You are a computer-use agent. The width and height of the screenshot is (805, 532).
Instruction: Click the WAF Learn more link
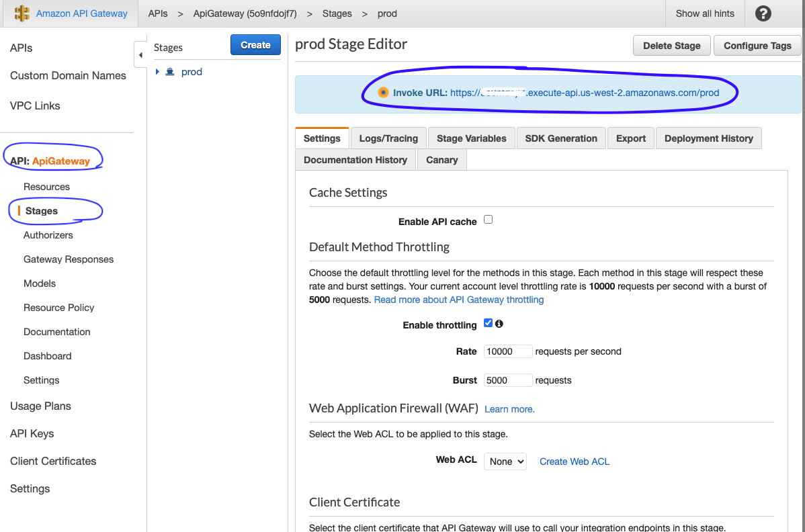510,409
